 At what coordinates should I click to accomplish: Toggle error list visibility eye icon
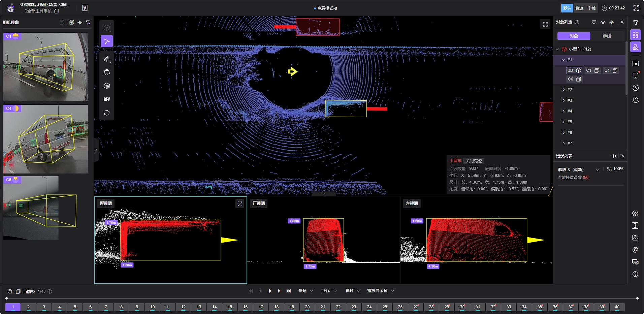pos(614,156)
